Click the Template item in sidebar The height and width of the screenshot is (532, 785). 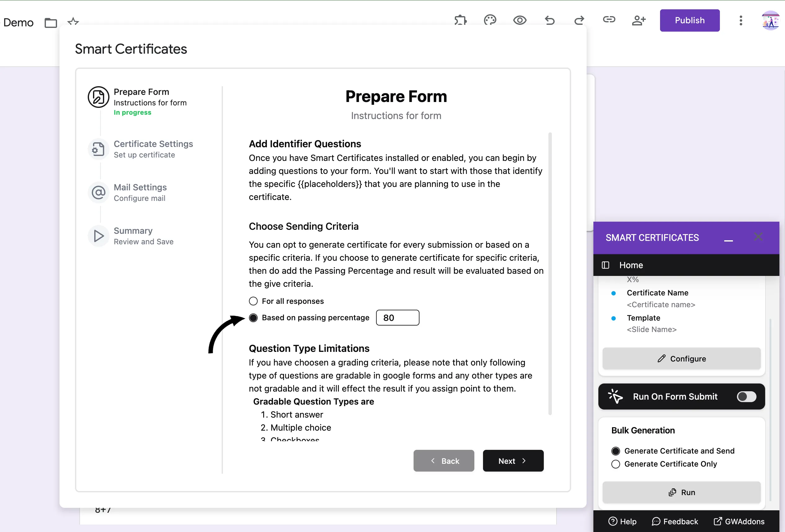click(x=643, y=318)
